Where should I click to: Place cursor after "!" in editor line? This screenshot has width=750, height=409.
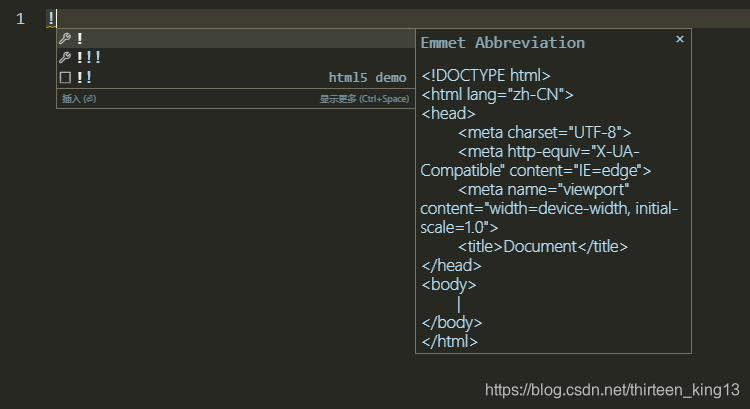(56, 19)
